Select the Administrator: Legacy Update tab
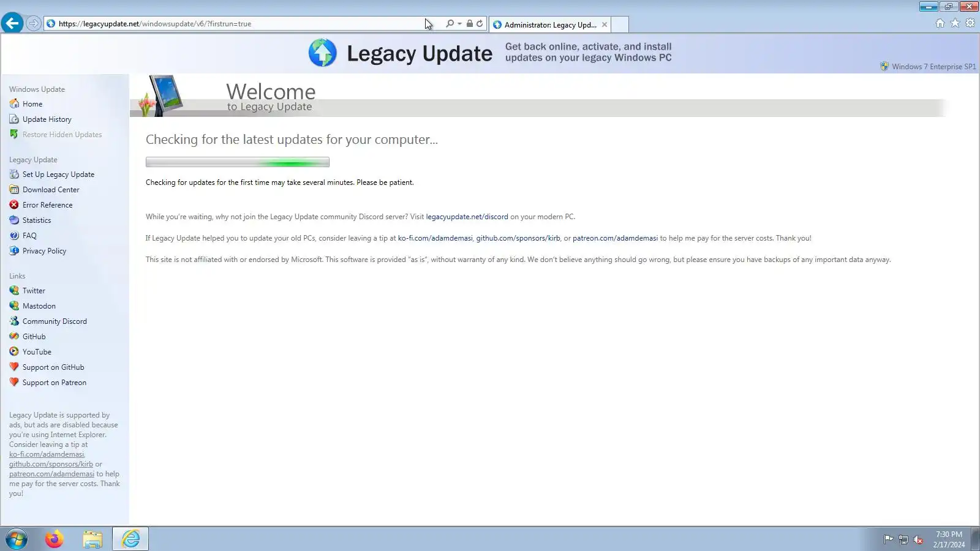 click(550, 24)
